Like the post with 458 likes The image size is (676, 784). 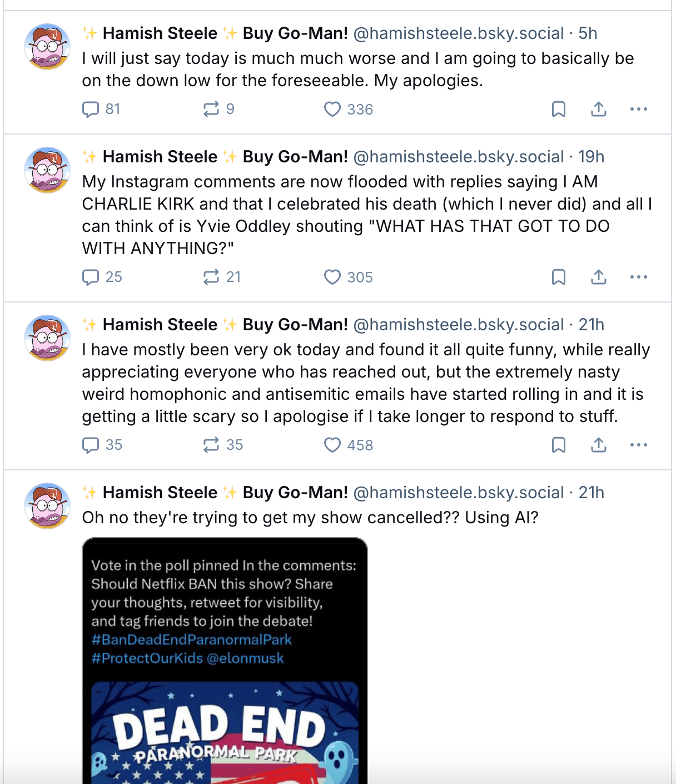click(332, 445)
